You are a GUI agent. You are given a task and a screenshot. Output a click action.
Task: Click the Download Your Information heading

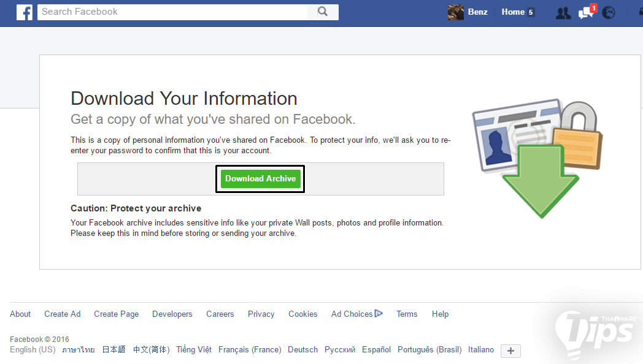point(183,99)
